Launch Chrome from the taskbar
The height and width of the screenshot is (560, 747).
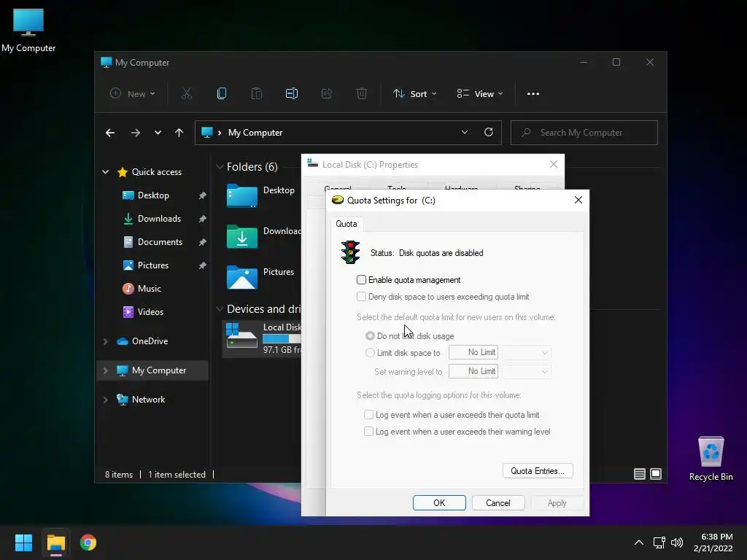(88, 542)
